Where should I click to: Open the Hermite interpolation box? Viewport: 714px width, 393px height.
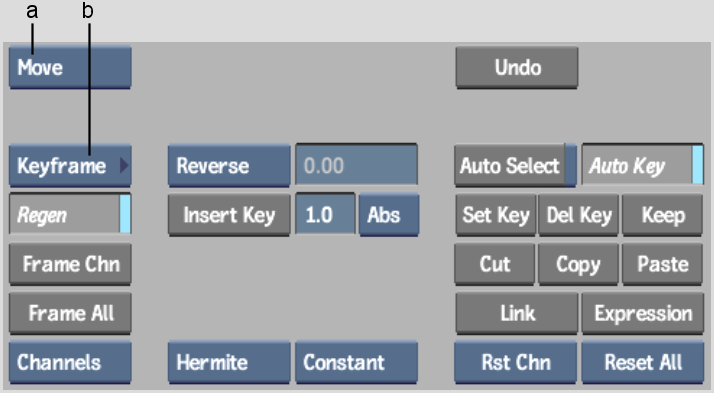pyautogui.click(x=229, y=362)
